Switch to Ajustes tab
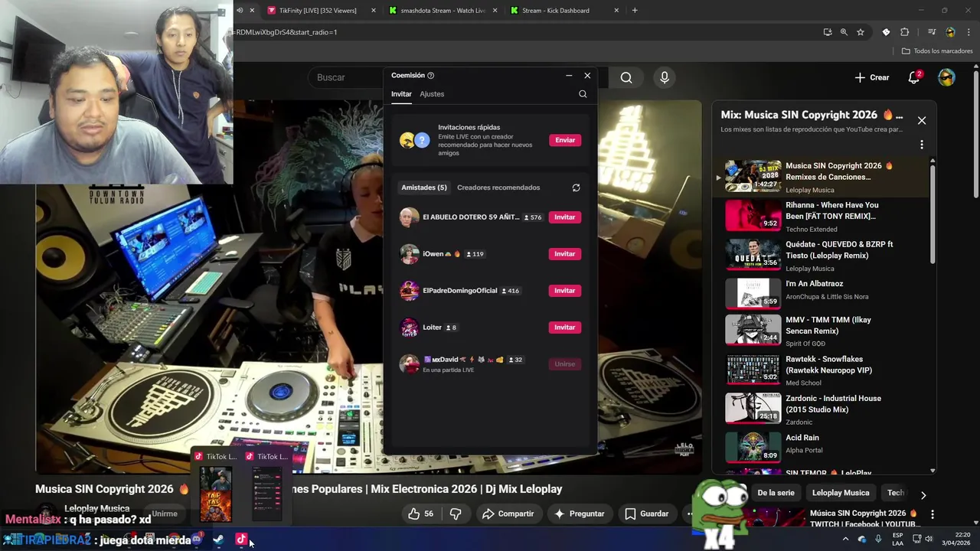The width and height of the screenshot is (980, 551). 432,94
